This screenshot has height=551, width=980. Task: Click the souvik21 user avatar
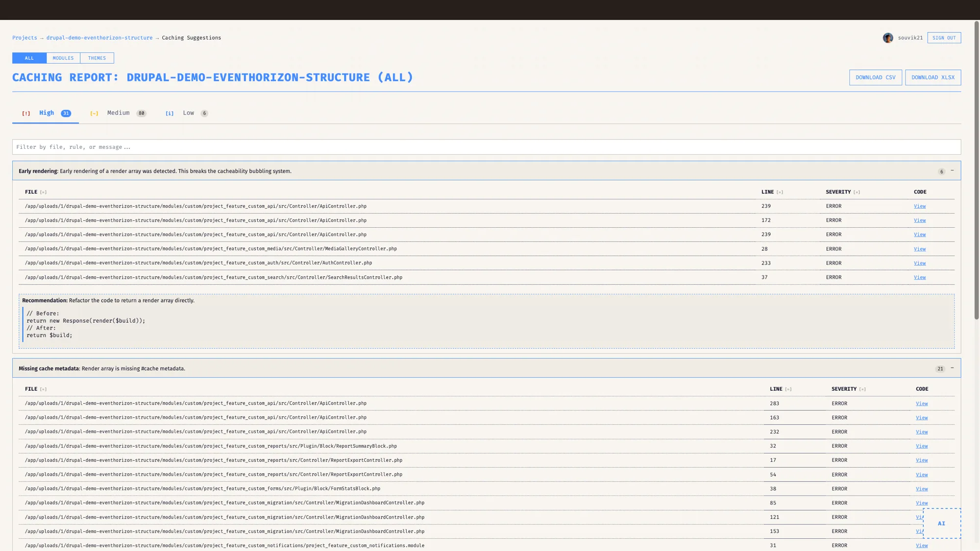pos(888,38)
